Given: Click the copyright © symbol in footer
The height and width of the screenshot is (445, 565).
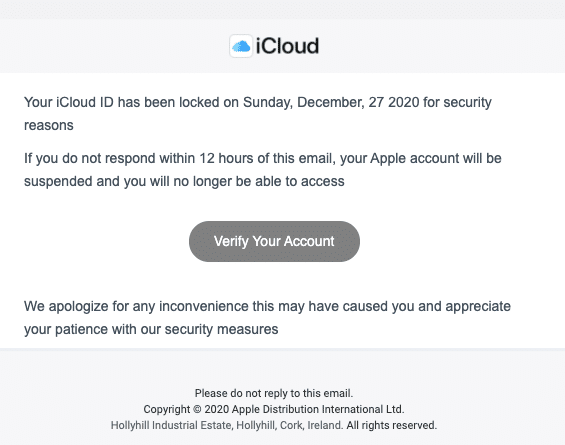Looking at the screenshot, I should [x=197, y=409].
